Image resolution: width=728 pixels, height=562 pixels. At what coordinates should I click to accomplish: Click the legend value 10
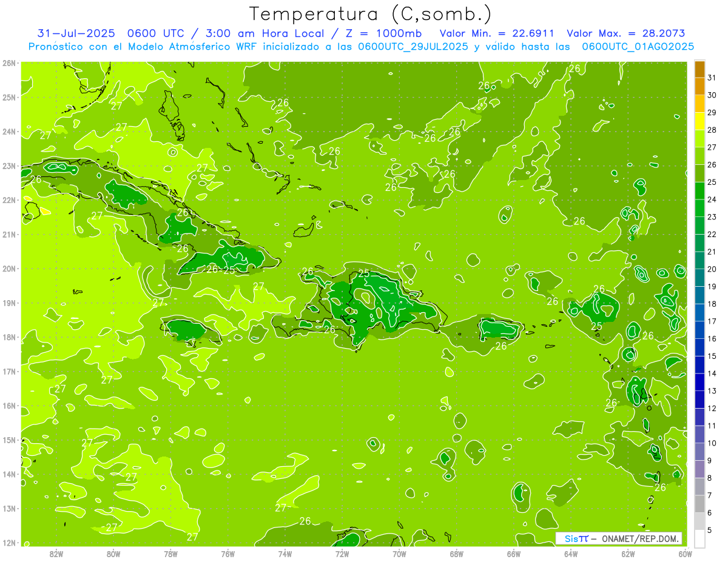click(712, 443)
